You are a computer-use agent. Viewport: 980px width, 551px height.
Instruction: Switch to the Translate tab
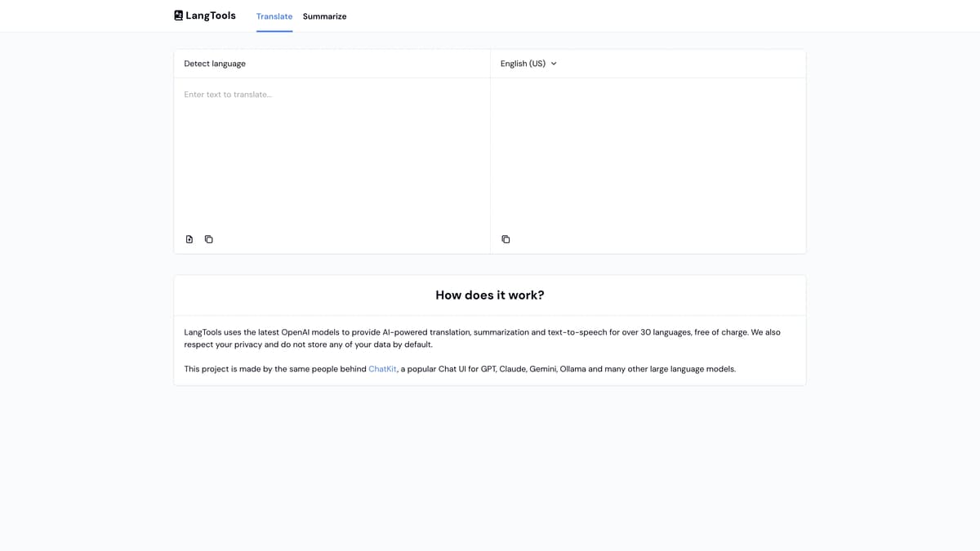pos(274,16)
